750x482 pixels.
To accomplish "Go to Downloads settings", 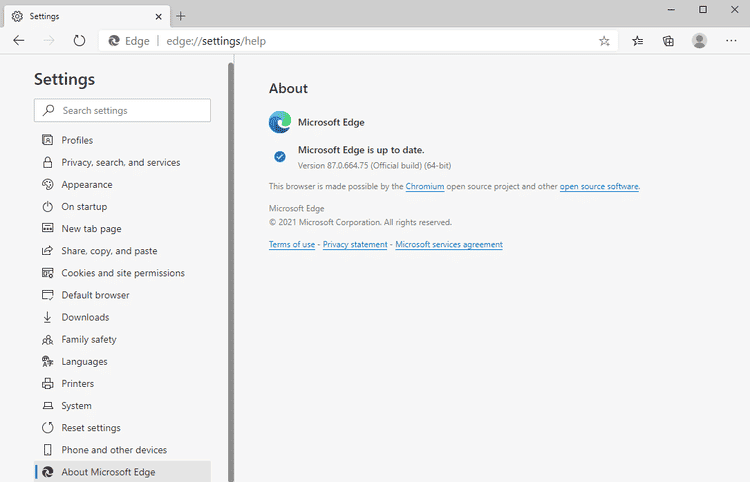I will click(x=122, y=317).
